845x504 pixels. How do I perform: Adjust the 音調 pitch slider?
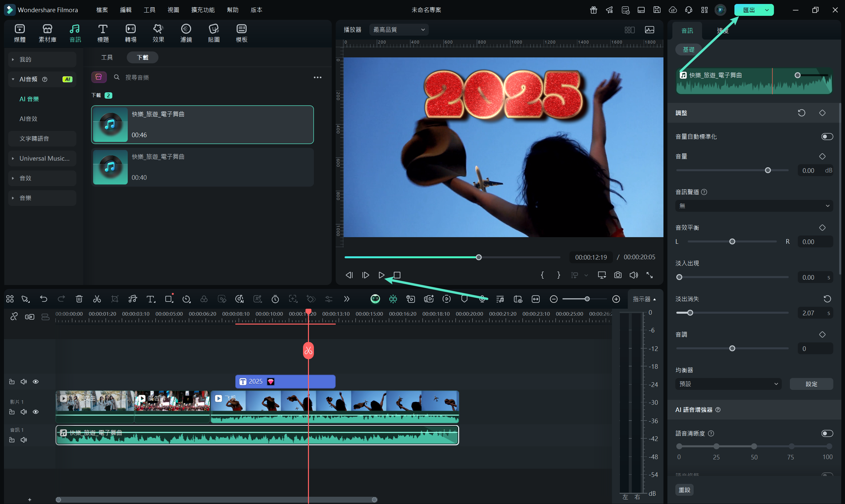click(732, 348)
